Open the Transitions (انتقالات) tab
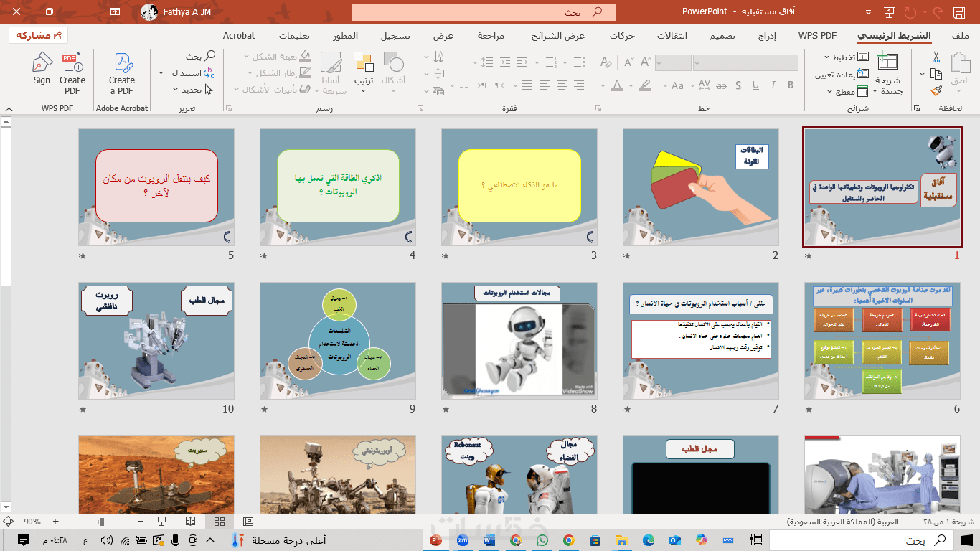 (672, 36)
